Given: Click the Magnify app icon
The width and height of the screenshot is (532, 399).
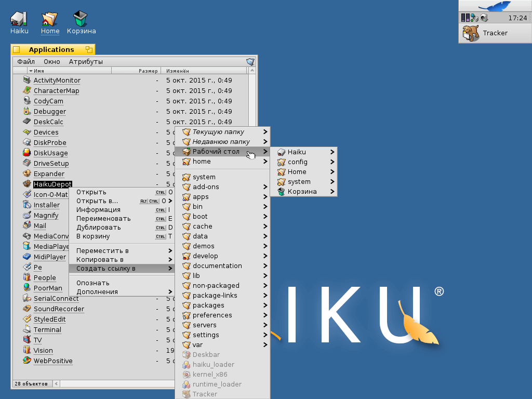Looking at the screenshot, I should point(27,215).
